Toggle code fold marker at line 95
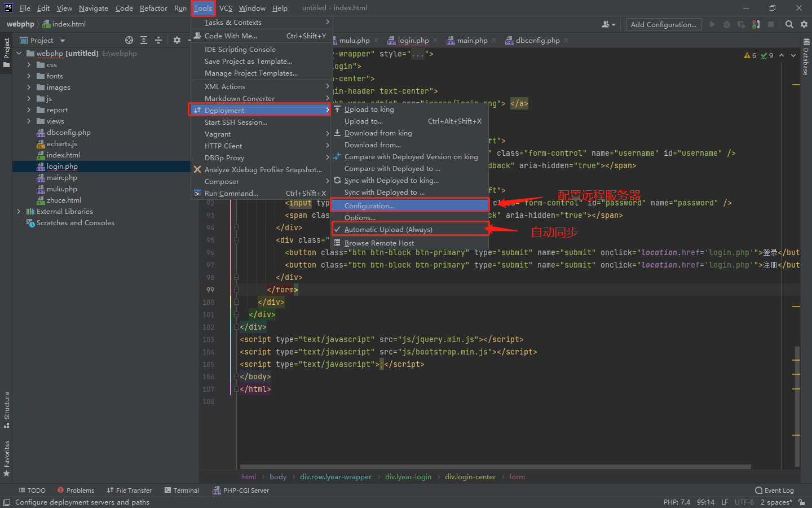 click(x=236, y=240)
